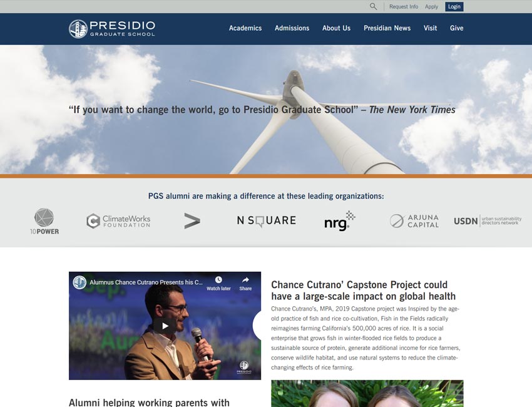532x407 pixels.
Task: Select the Give menu item
Action: tap(457, 28)
